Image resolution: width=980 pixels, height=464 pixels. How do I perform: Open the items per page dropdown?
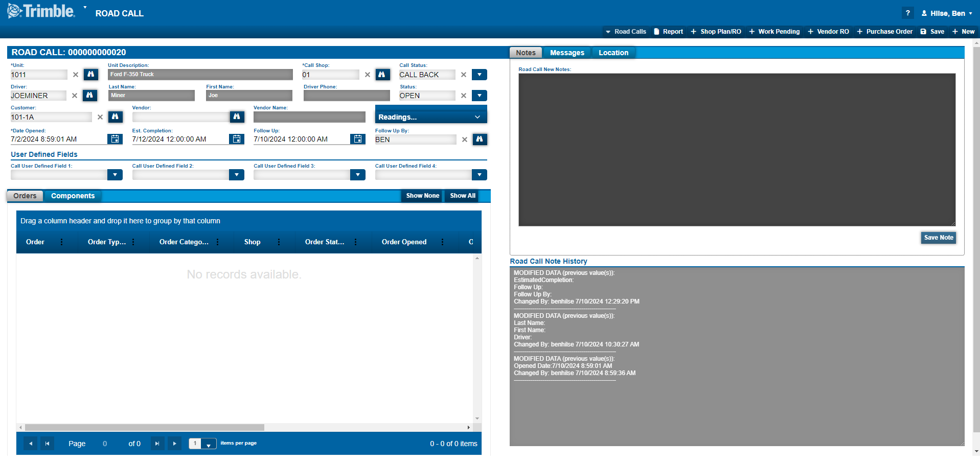(209, 444)
